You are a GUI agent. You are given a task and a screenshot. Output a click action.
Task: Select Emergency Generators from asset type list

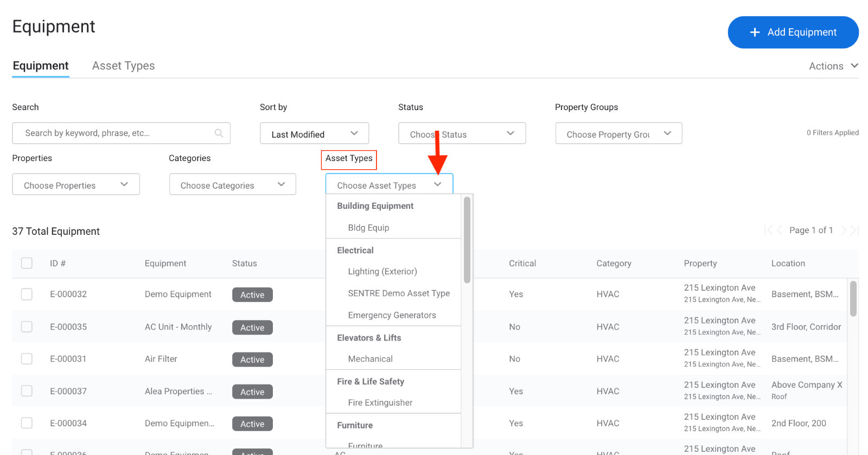[392, 316]
